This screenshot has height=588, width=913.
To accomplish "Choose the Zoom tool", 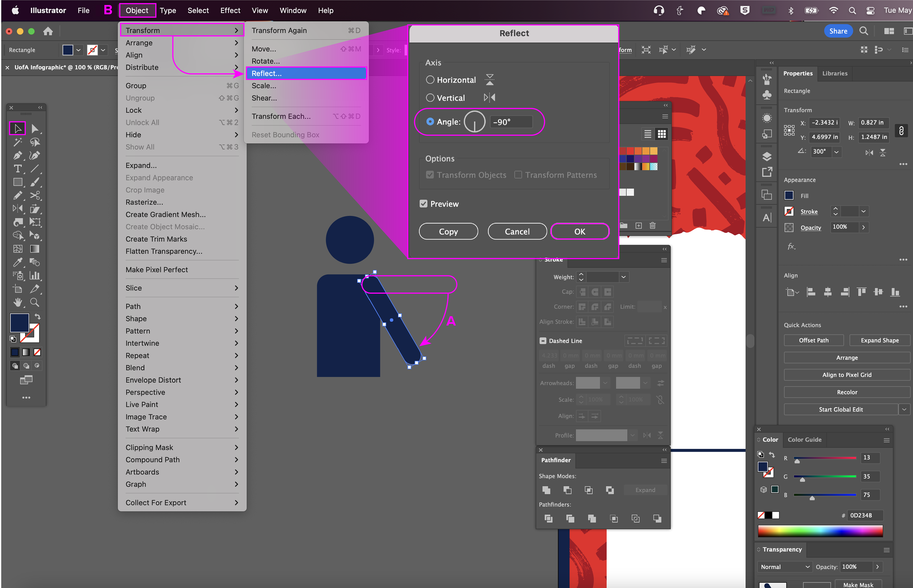I will (x=34, y=302).
